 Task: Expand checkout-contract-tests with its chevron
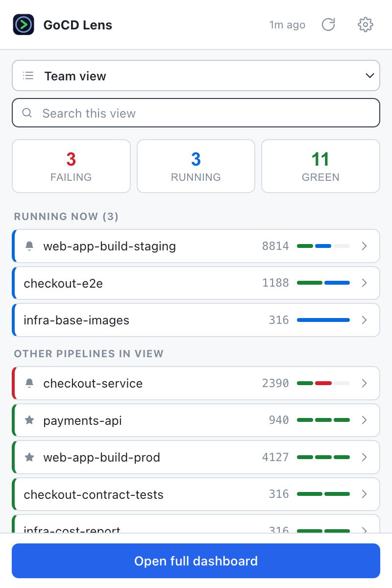click(364, 494)
